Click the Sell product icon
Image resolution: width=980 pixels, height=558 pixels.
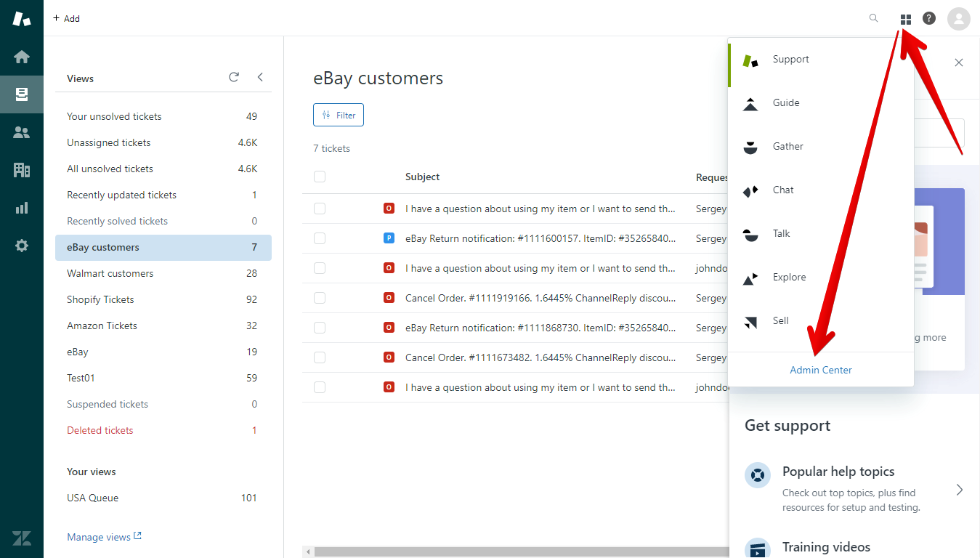pos(750,322)
